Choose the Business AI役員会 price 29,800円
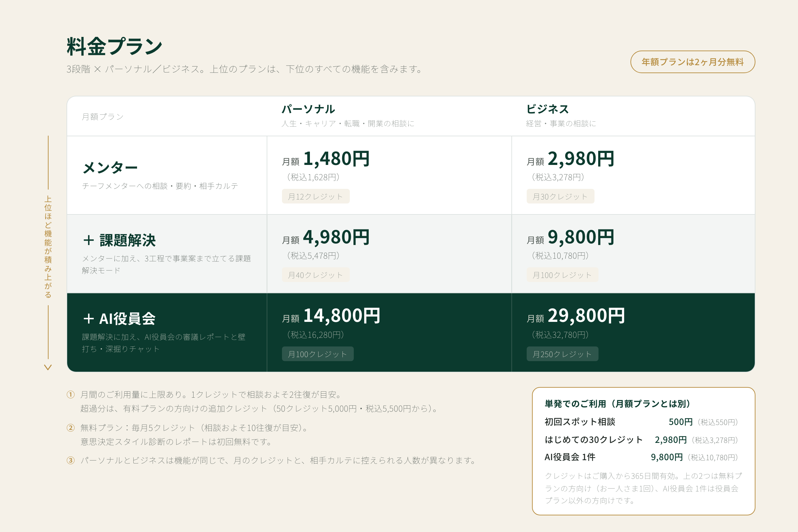The height and width of the screenshot is (532, 798). 586,316
